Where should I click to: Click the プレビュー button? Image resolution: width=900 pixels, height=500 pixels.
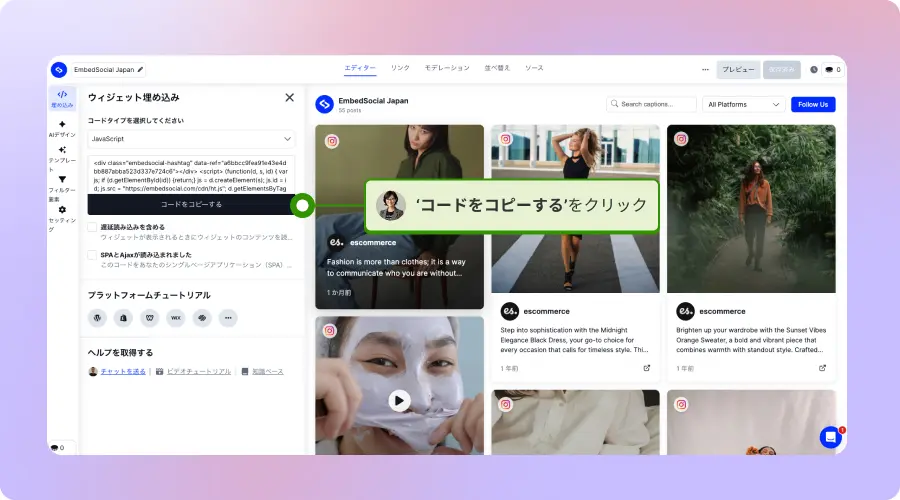click(738, 69)
